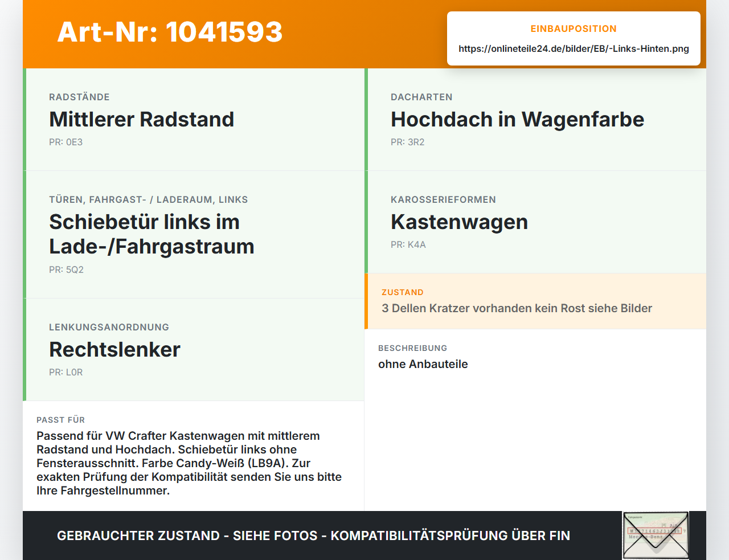Select the Art-Nr: 1041593 heading
729x560 pixels.
coord(170,32)
